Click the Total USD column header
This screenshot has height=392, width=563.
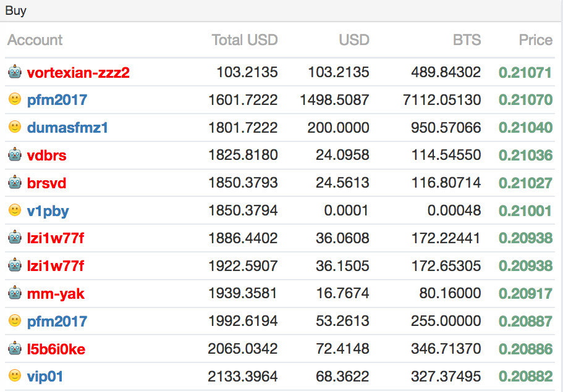245,40
